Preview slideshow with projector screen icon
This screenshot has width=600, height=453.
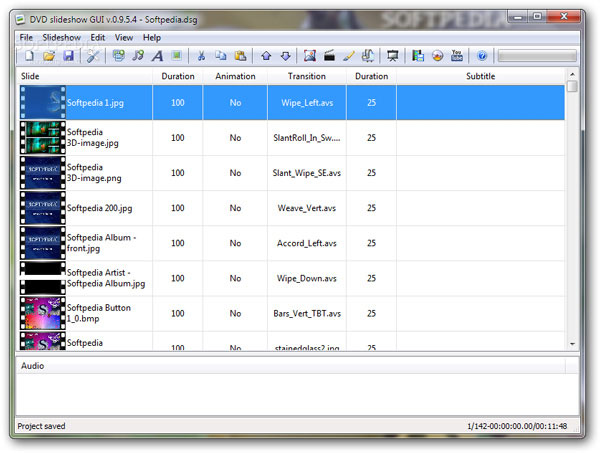pyautogui.click(x=393, y=56)
